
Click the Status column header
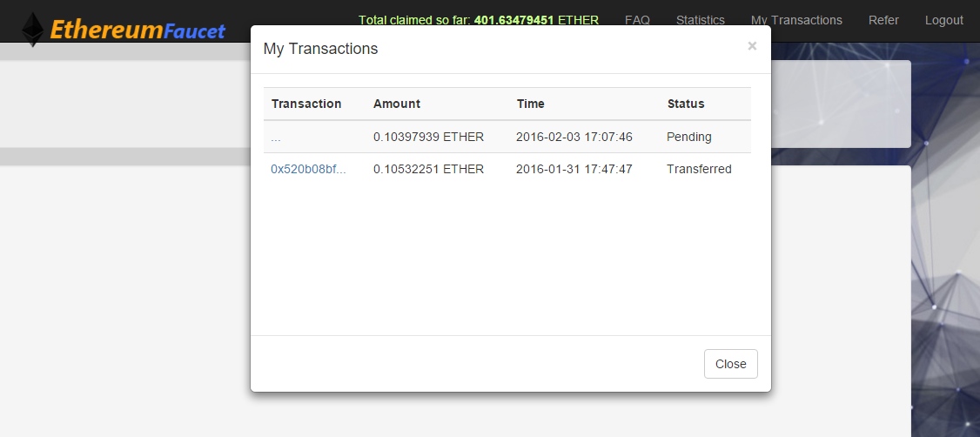pos(686,104)
